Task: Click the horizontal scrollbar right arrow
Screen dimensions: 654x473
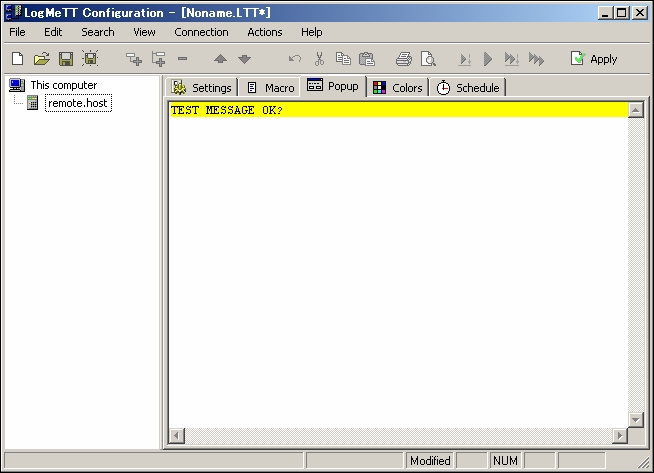Action: 619,435
